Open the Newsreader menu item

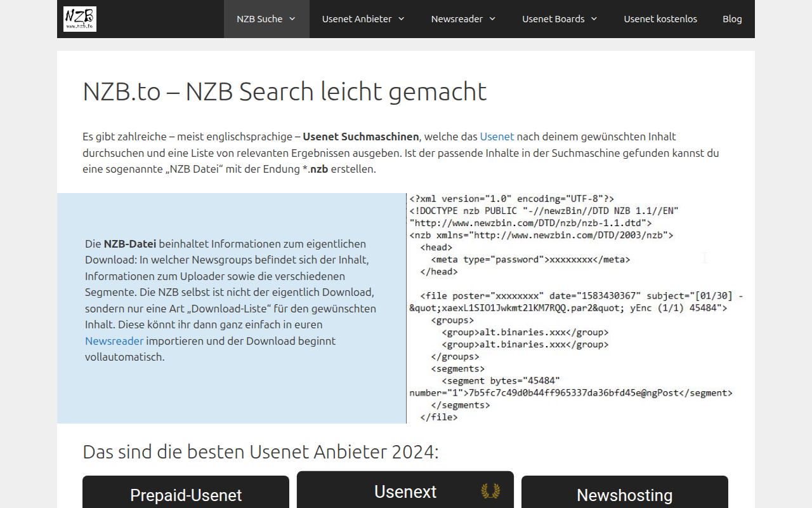[464, 19]
